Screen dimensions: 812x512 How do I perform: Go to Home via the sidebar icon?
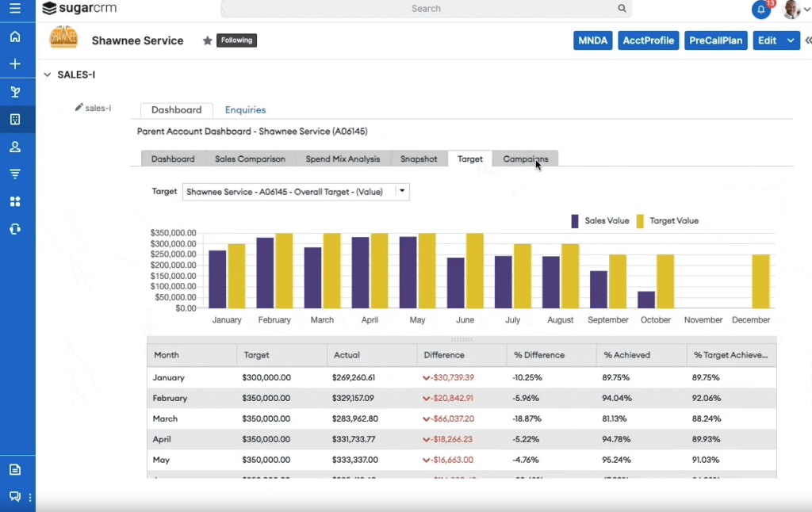coord(15,36)
